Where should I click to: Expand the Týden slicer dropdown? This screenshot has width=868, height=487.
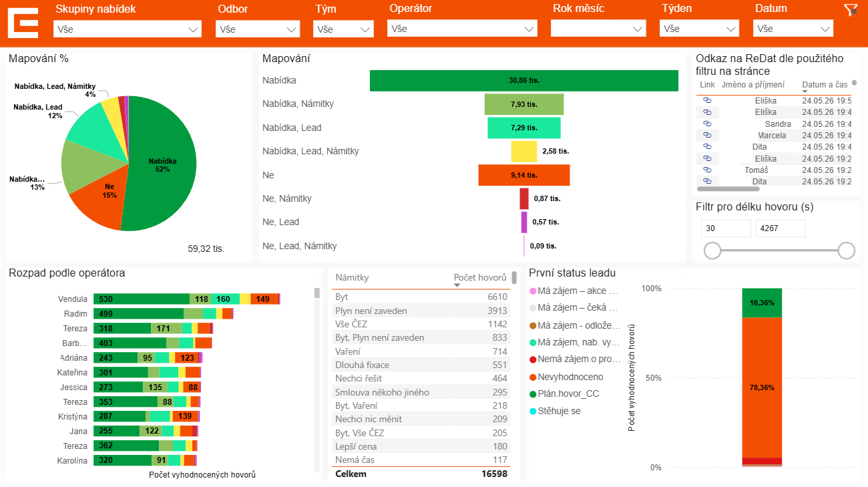pos(699,29)
